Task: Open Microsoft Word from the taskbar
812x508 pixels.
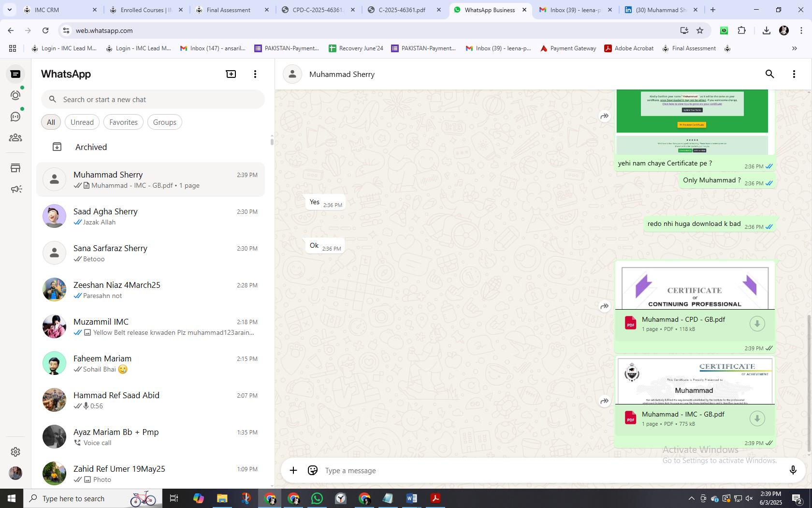Action: click(x=412, y=498)
